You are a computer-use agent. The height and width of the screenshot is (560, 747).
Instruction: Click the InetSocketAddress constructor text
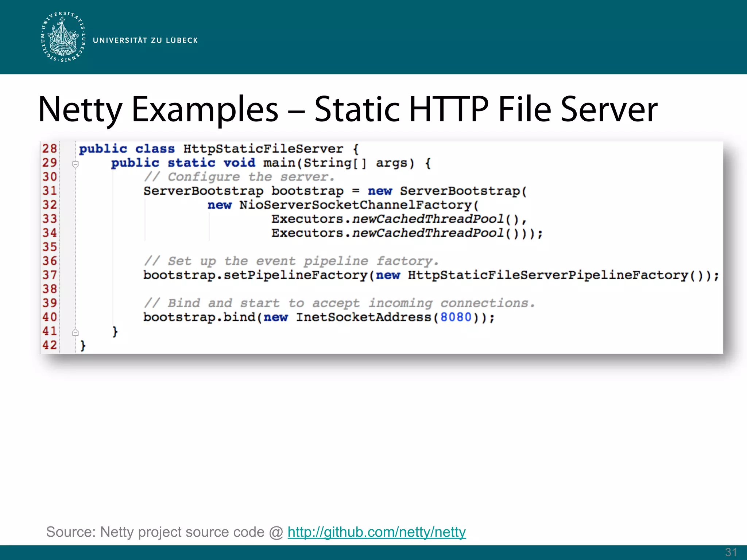[x=364, y=317]
